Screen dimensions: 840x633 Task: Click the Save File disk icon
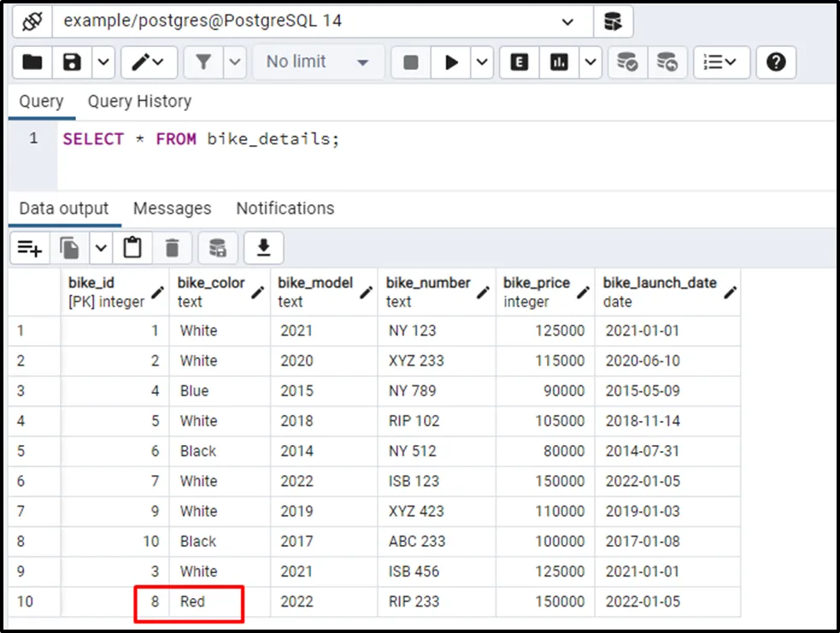coord(73,62)
